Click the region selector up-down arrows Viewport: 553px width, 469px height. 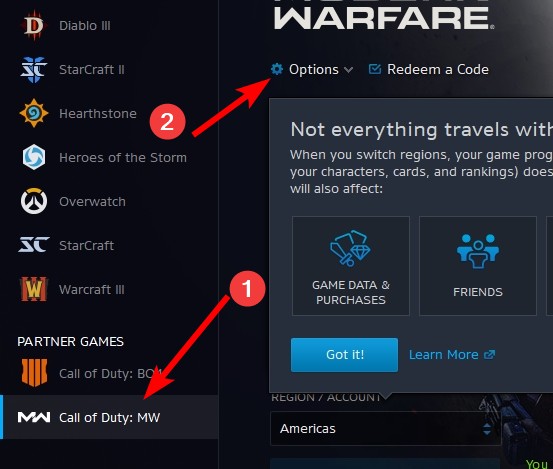(487, 429)
